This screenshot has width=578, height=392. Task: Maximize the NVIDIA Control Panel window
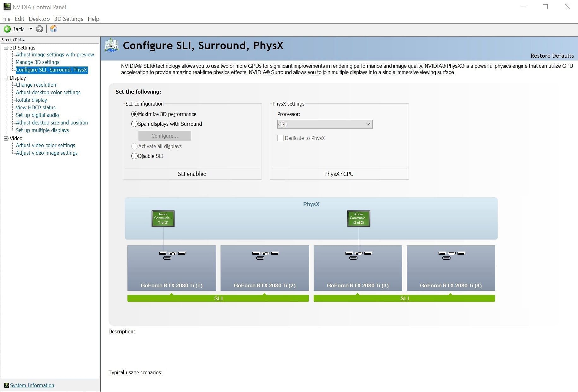545,7
